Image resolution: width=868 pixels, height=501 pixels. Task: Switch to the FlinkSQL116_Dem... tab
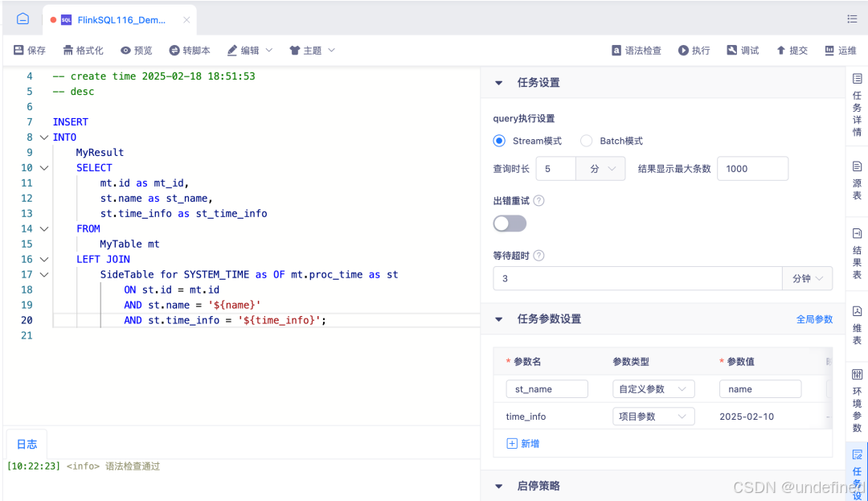(x=120, y=20)
